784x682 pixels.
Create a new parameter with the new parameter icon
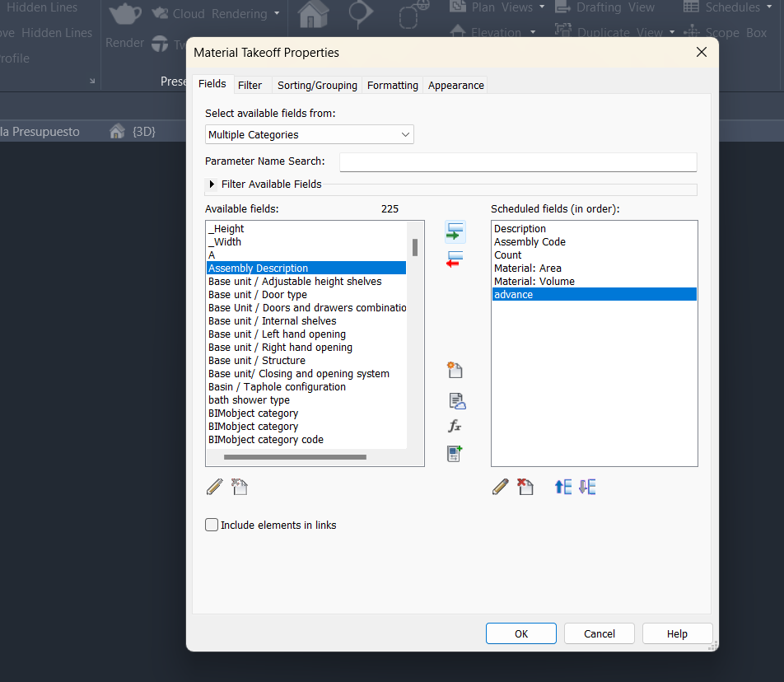point(454,370)
